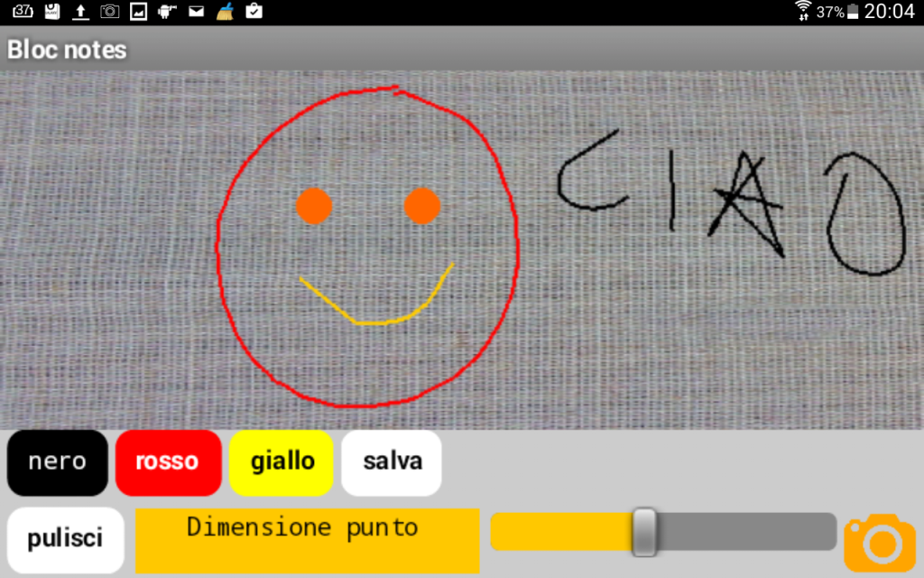Viewport: 924px width, 578px height.
Task: Click the gray unfilled part of slider
Action: click(749, 531)
